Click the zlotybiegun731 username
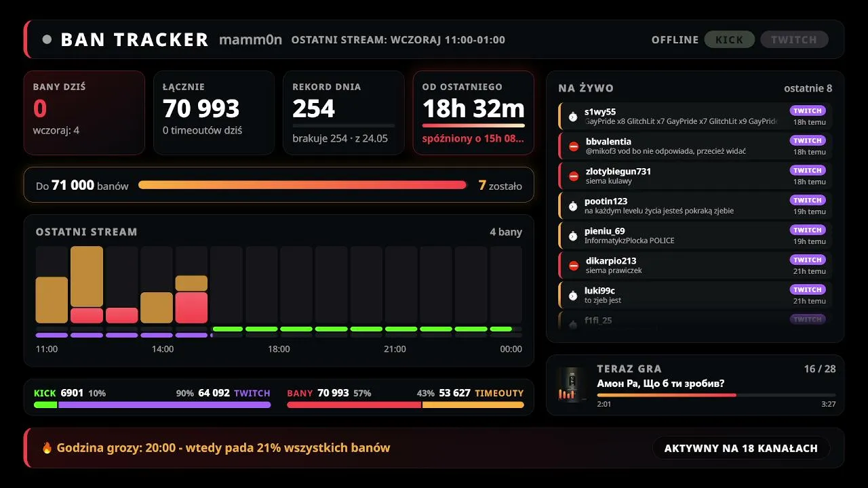The height and width of the screenshot is (488, 868). [x=618, y=171]
